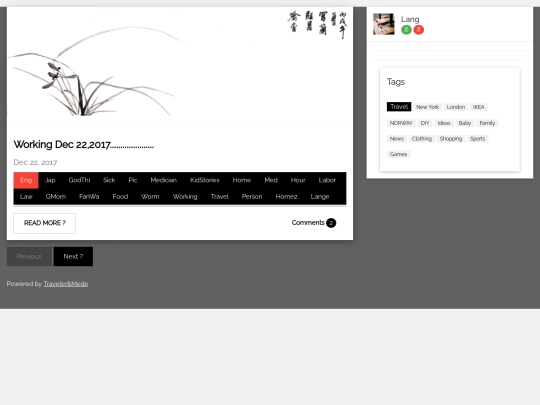The image size is (540, 405).
Task: Click the comments count badge
Action: pyautogui.click(x=331, y=223)
